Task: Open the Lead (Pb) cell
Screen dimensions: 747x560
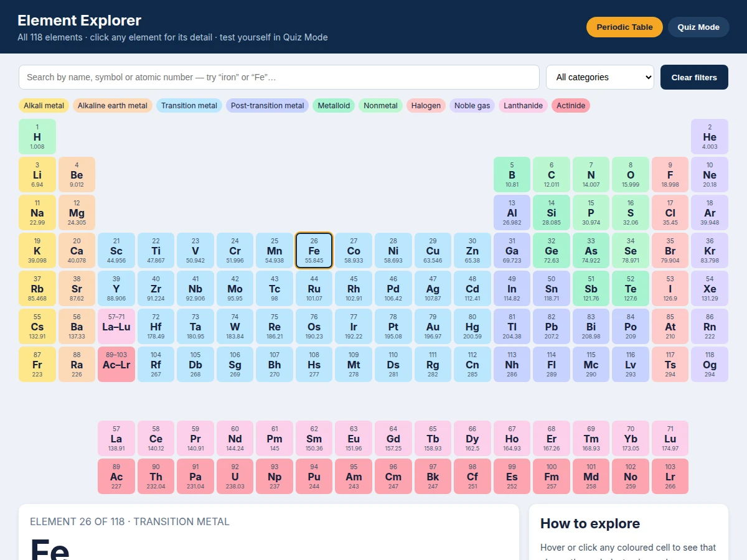Action: tap(552, 327)
